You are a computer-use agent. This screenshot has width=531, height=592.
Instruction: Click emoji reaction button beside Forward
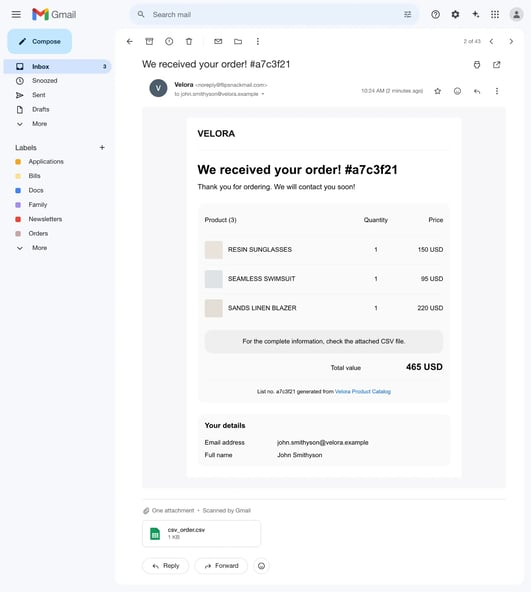[x=261, y=566]
